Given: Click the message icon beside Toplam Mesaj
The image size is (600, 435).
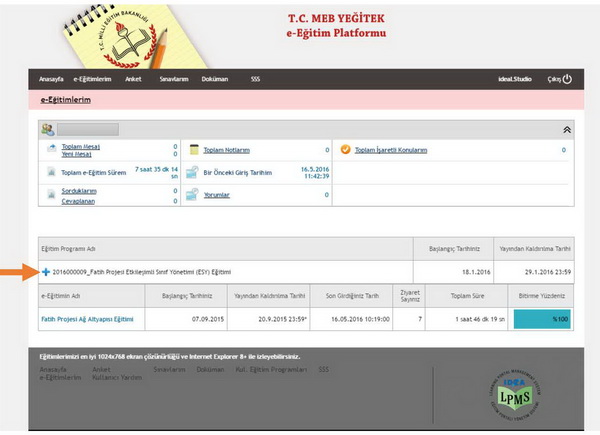Looking at the screenshot, I should point(51,148).
